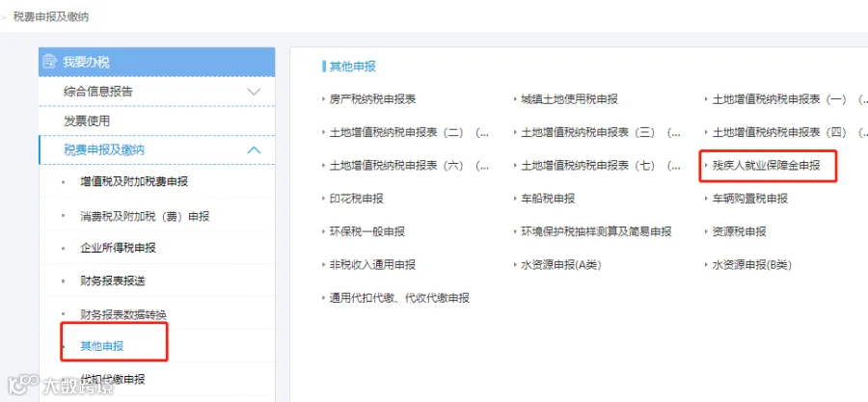Open 企业所得税申报 in sidebar
The width and height of the screenshot is (868, 402).
118,247
